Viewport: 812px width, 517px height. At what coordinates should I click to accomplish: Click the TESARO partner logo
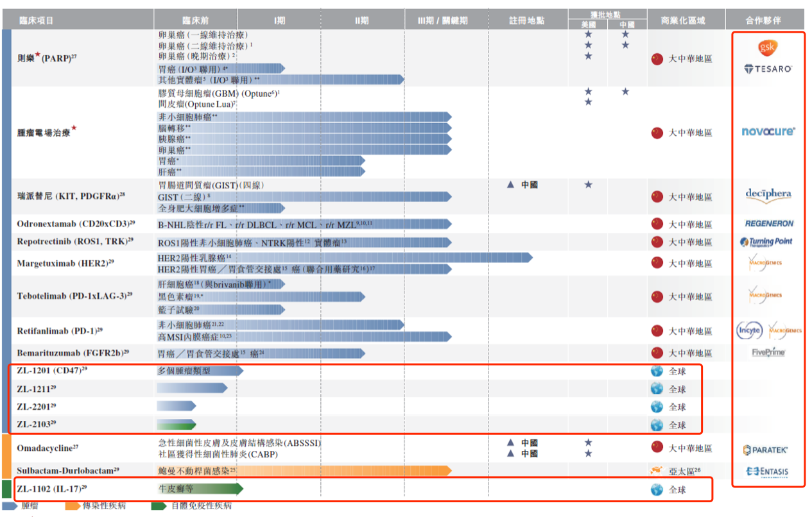point(768,69)
